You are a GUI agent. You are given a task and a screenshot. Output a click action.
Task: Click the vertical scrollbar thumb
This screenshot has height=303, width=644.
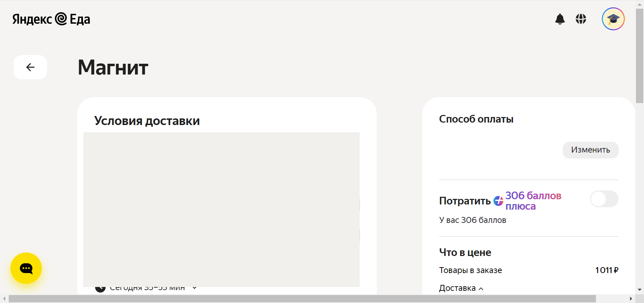(x=639, y=56)
